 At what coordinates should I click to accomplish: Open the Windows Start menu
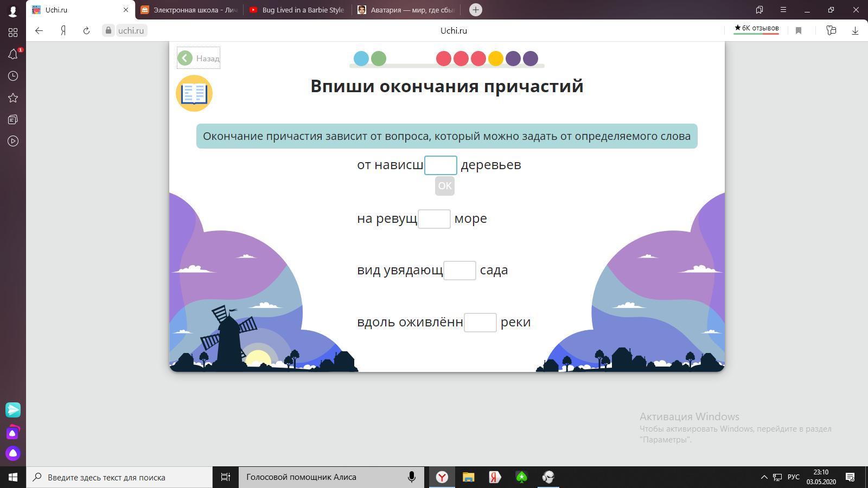point(13,477)
